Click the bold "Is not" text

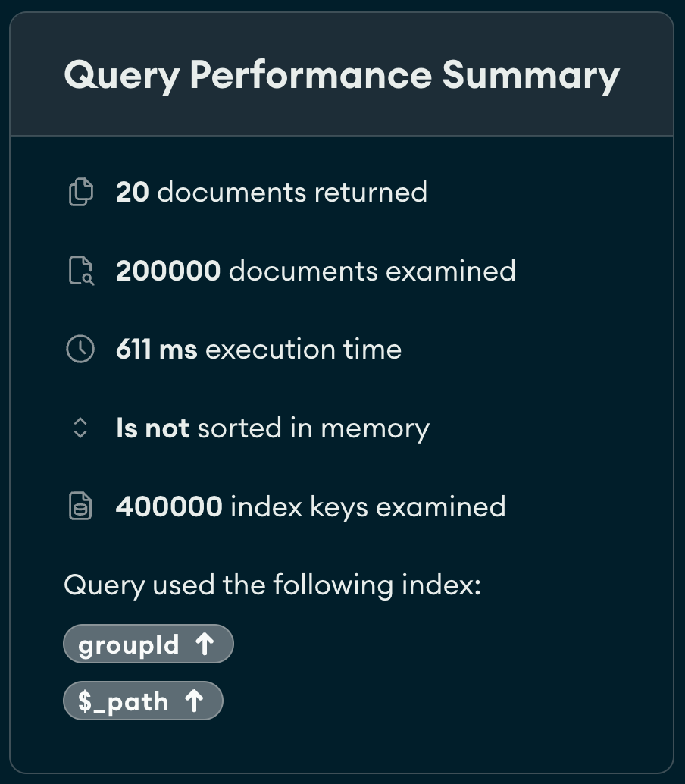click(x=152, y=428)
